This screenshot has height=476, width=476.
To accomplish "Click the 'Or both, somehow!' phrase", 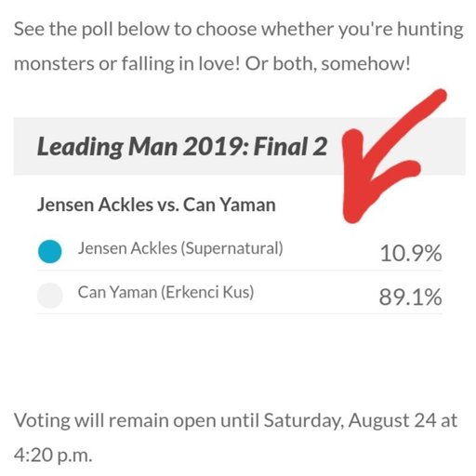I will click(x=328, y=63).
